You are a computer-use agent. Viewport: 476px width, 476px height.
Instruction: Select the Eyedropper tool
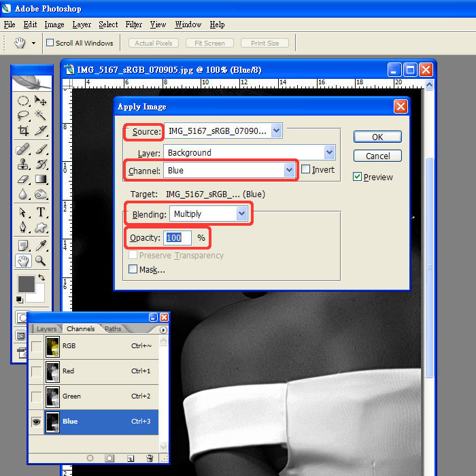(x=41, y=245)
